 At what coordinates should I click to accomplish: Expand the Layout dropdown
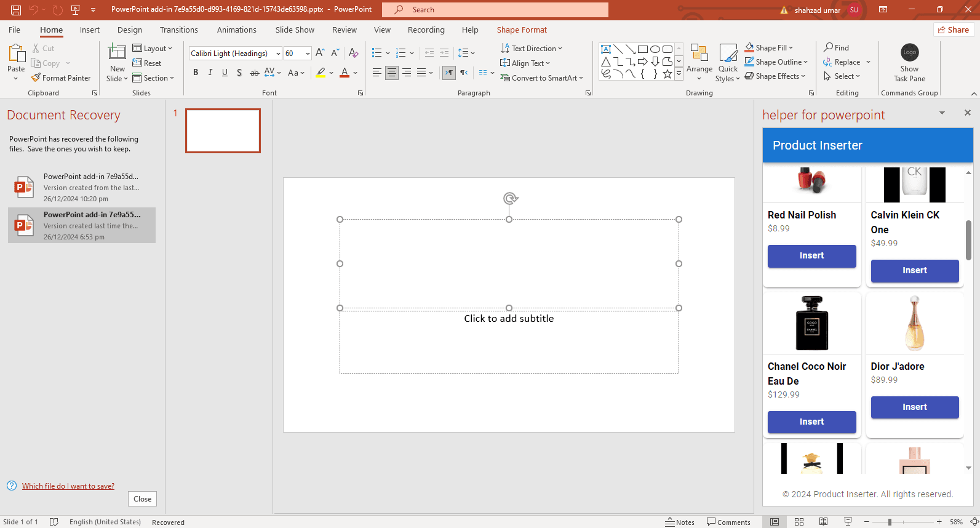point(153,49)
